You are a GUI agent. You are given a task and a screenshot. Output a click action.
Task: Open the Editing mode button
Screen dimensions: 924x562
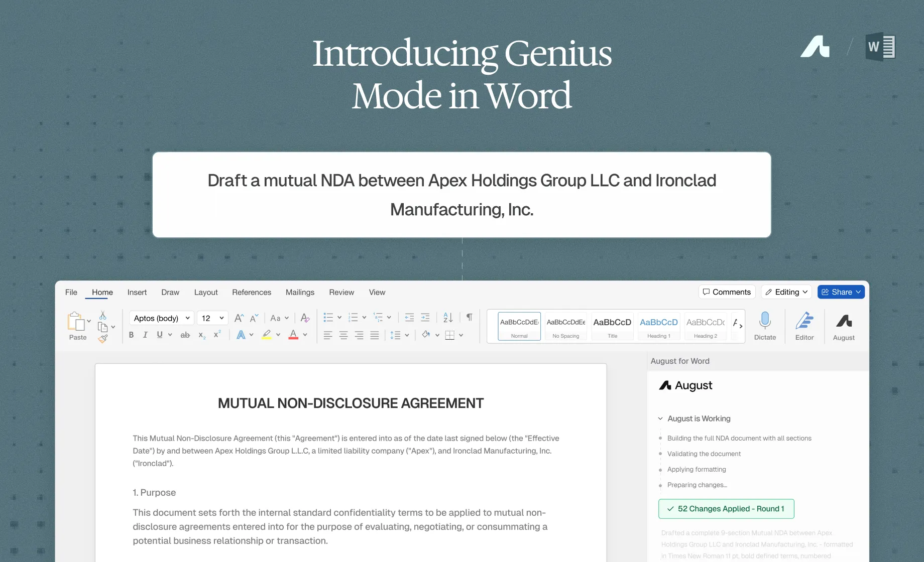pos(786,292)
